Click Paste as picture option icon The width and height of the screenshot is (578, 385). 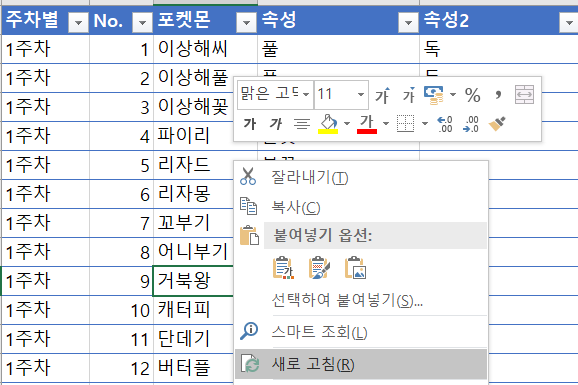pyautogui.click(x=355, y=268)
